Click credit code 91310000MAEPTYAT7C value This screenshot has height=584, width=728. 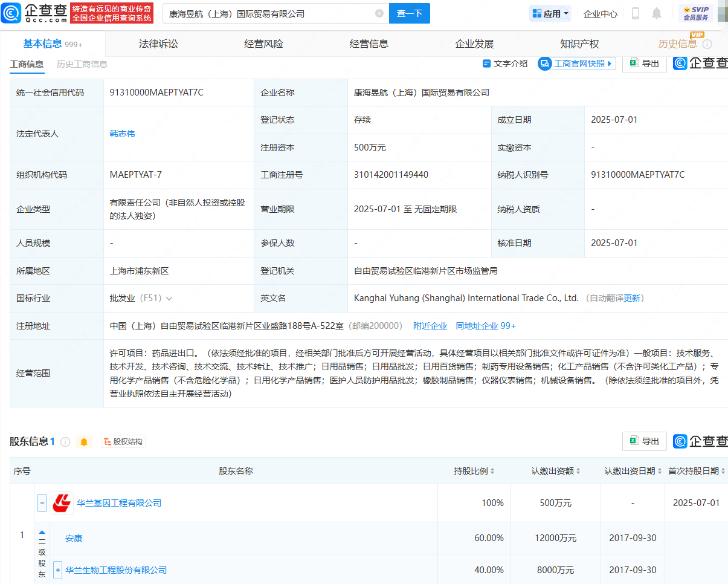[156, 92]
